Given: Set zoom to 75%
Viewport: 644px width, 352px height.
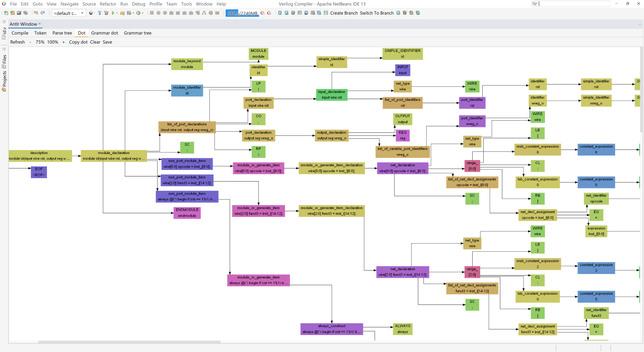Looking at the screenshot, I should tap(40, 42).
